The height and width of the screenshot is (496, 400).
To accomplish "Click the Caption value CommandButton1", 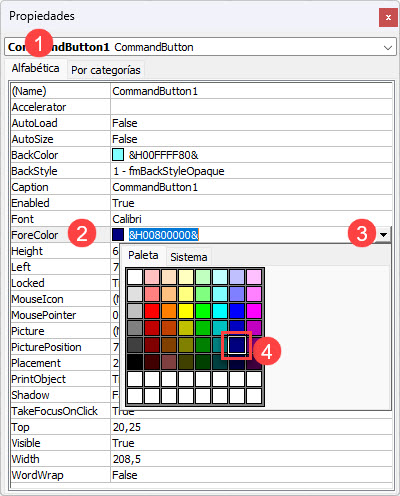I will coord(155,187).
